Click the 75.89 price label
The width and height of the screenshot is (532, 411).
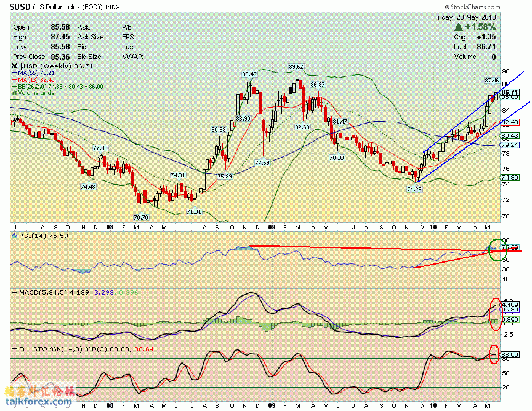225,177
